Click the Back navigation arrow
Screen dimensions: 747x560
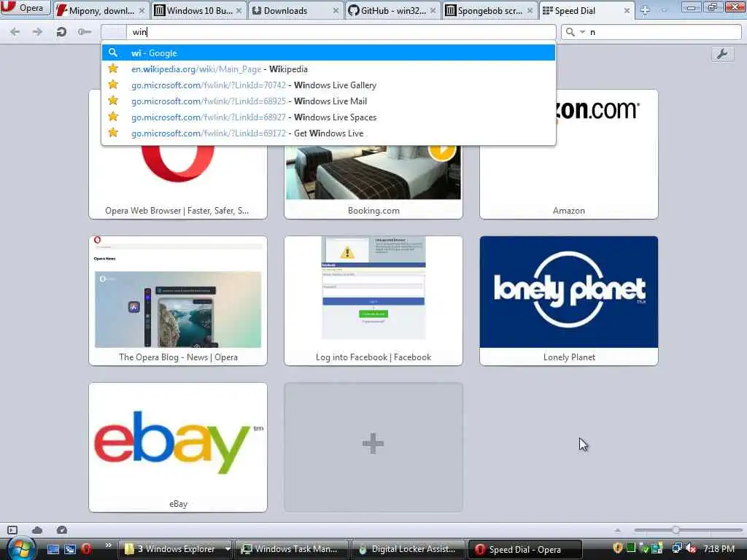pyautogui.click(x=15, y=32)
